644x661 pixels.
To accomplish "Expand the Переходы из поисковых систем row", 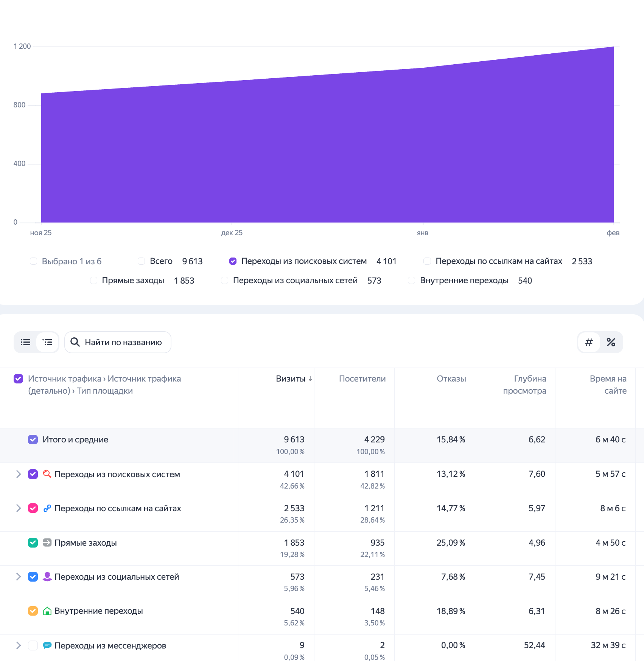I will (18, 474).
